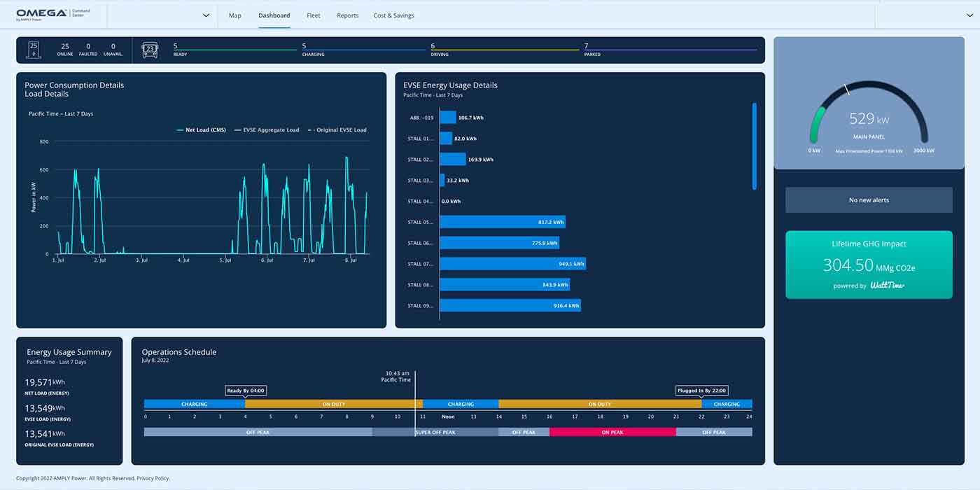
Task: Click the charger status icon showing 25
Action: (32, 49)
